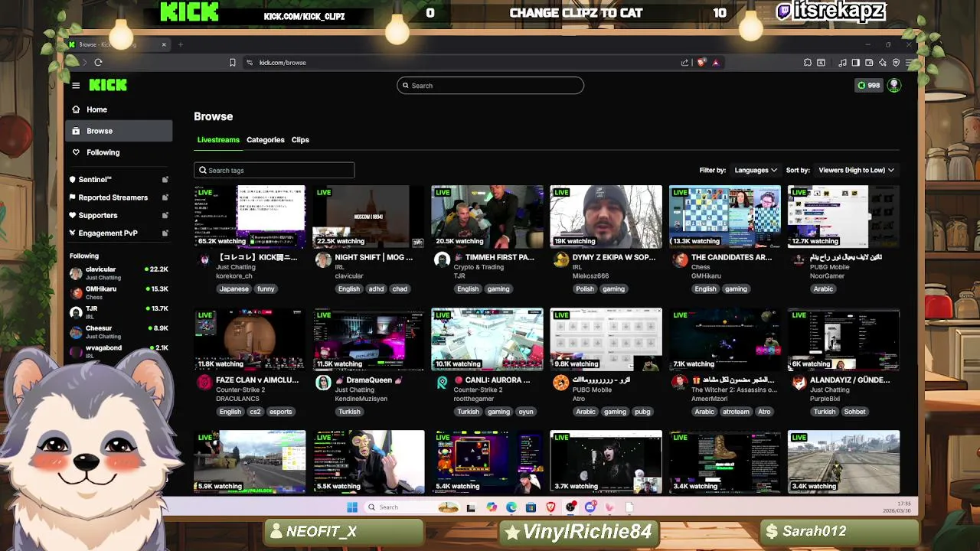Screen dimensions: 980x551
Task: Open the 3.4K watching GTA road stream thumbnail
Action: pyautogui.click(x=844, y=461)
